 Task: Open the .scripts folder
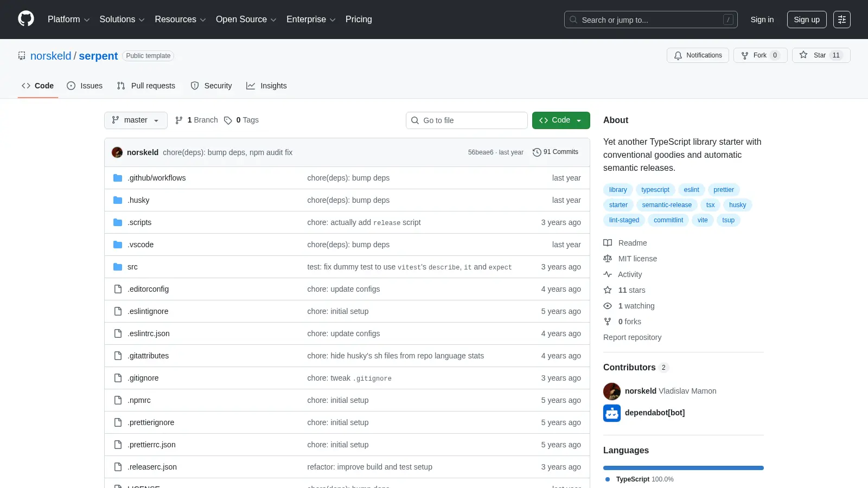click(x=139, y=222)
